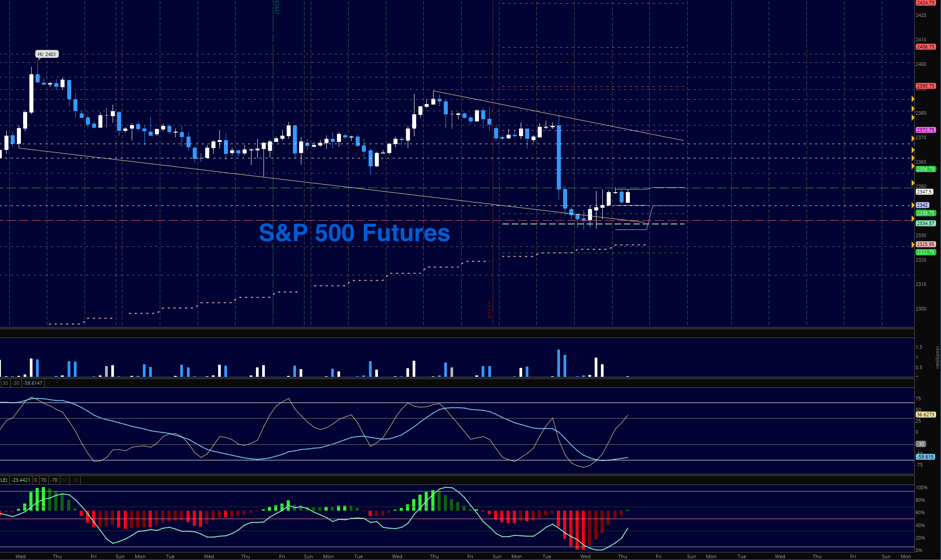This screenshot has height=560, width=941.
Task: Select the 30 cell in upper study header
Action: click(5, 383)
